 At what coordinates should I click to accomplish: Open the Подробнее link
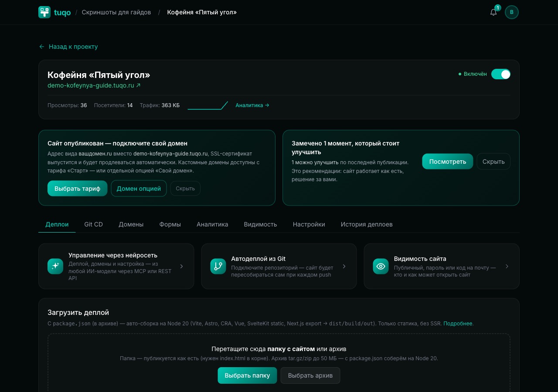458,324
